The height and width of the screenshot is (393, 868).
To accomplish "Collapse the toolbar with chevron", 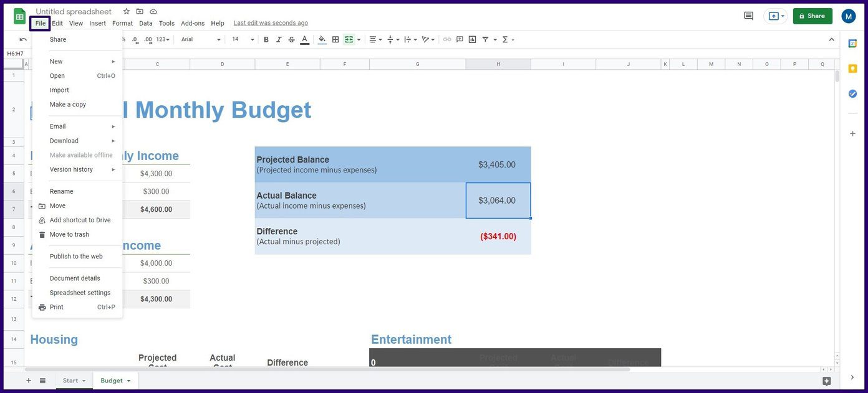I will coord(831,39).
